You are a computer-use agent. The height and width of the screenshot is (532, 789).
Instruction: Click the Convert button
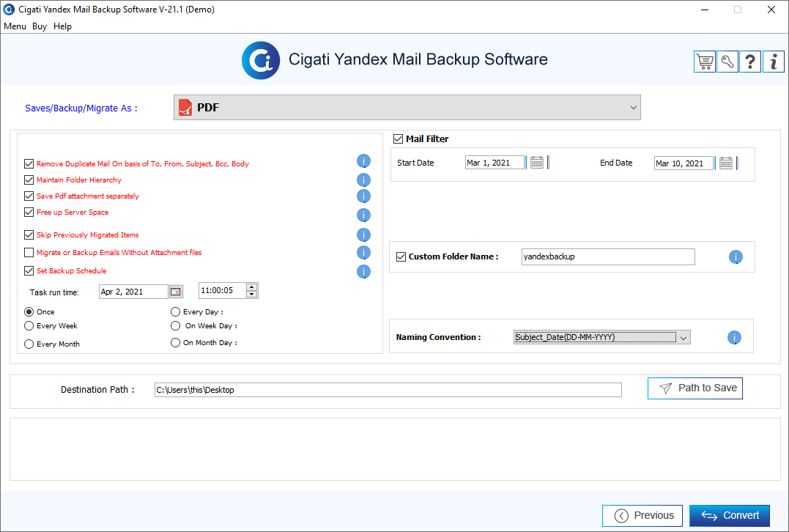click(x=730, y=515)
